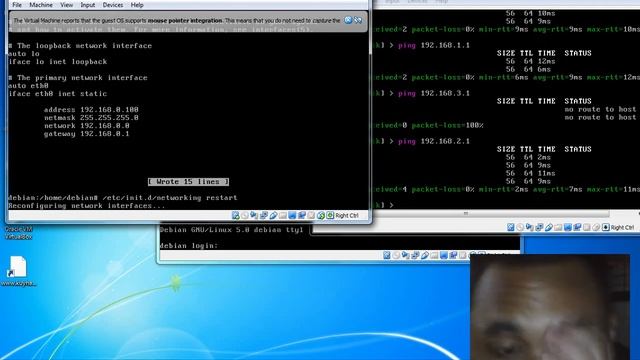Click 'ping 192.168.2.1' command in right window
Screen dimensions: 640x360
[433, 141]
